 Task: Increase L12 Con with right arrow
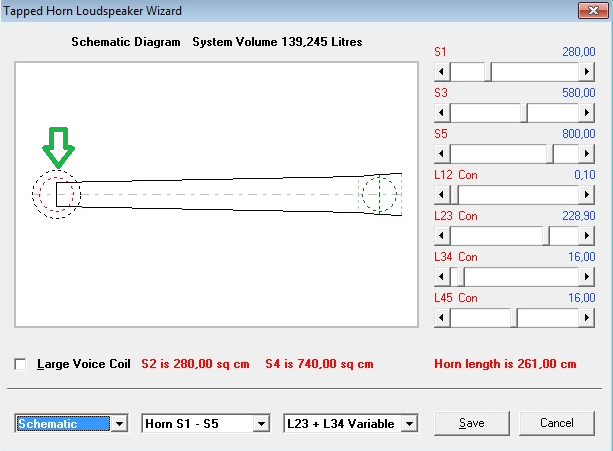[x=586, y=195]
